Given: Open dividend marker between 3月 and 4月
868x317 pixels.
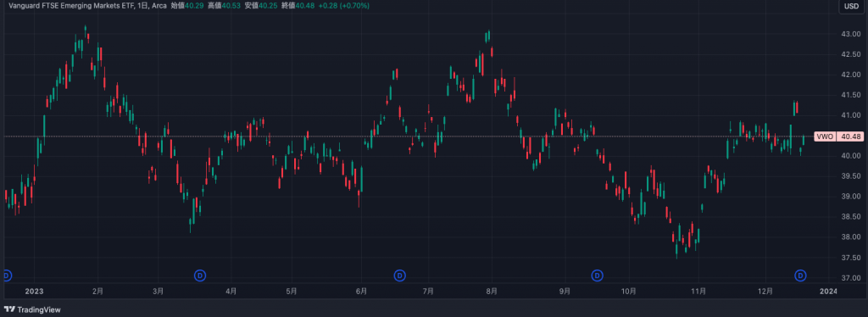Looking at the screenshot, I should pyautogui.click(x=201, y=275).
